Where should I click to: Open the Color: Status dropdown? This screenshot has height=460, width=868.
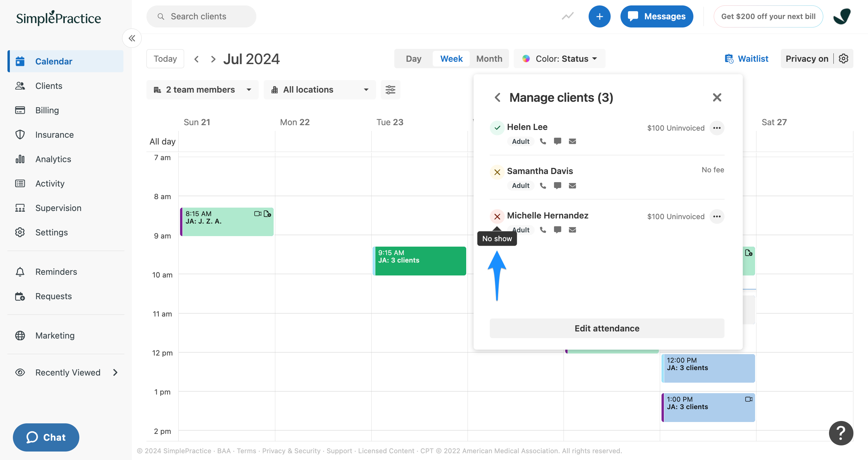click(x=559, y=59)
